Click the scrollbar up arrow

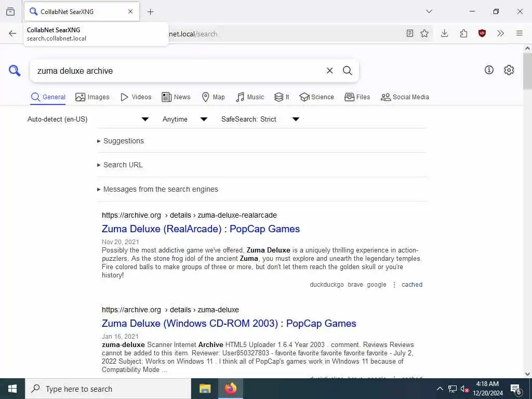click(527, 48)
